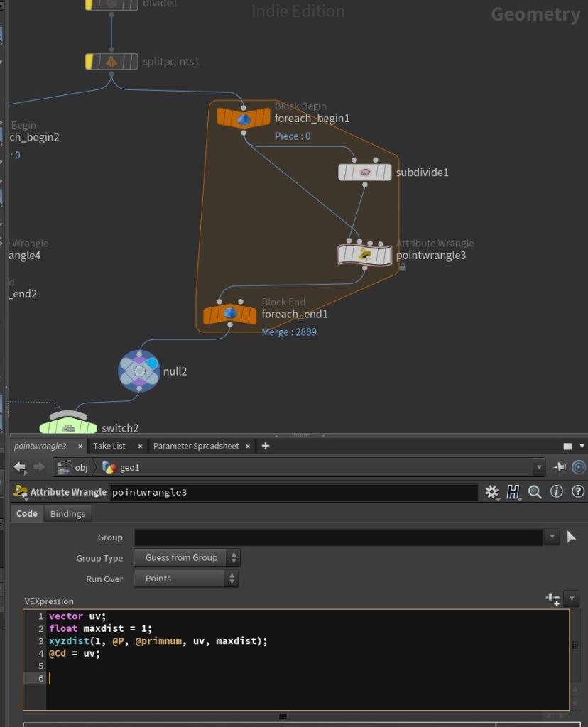The image size is (588, 727).
Task: Switch to the Parameter Spreadsheet tab
Action: tap(195, 446)
